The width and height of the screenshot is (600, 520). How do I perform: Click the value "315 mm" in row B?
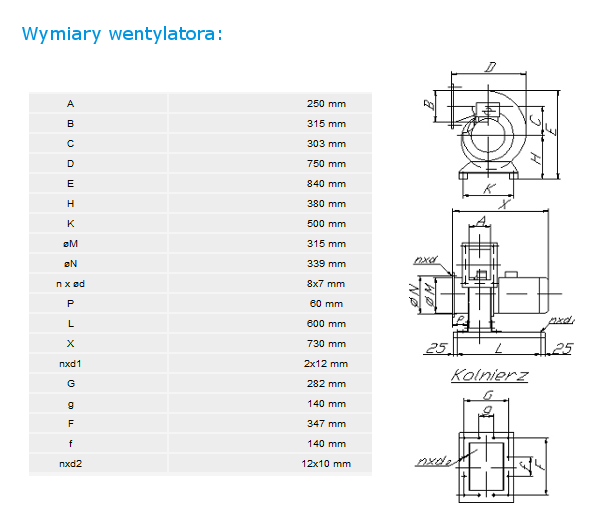pyautogui.click(x=326, y=124)
